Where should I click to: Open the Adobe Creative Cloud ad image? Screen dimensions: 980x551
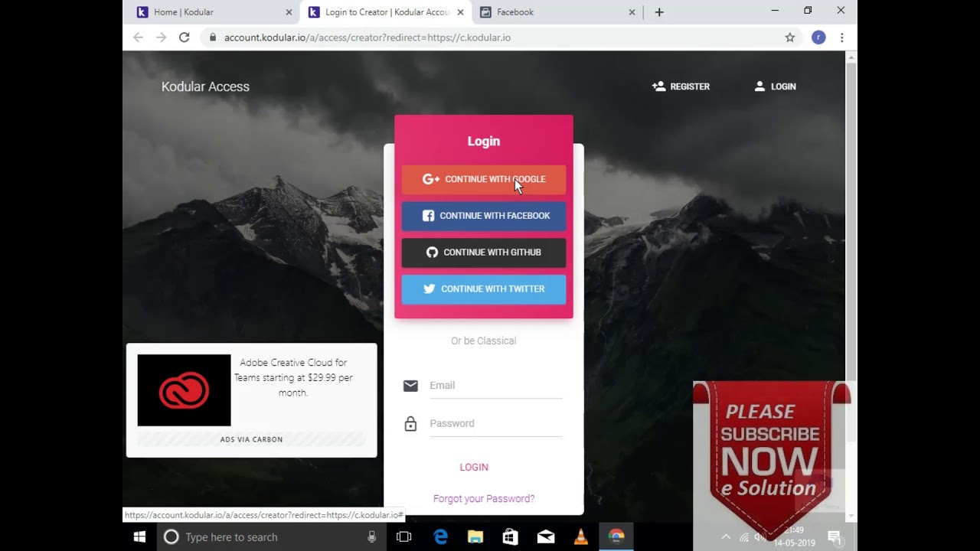pos(184,390)
